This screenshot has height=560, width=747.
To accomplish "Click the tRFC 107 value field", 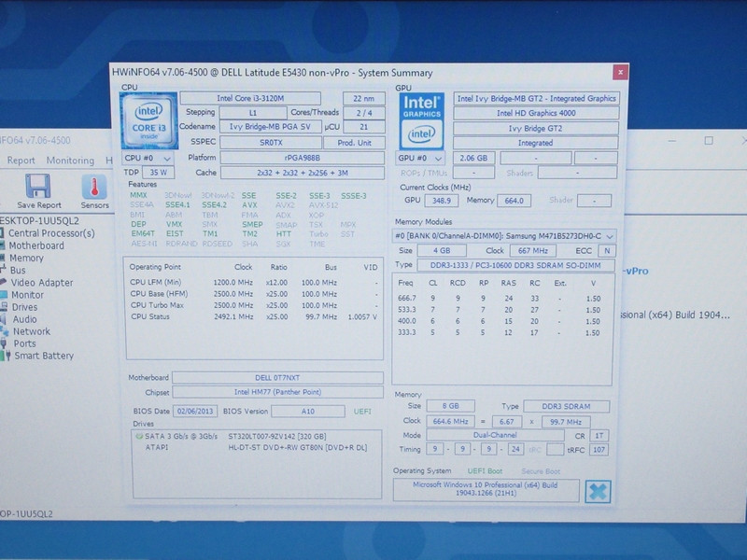I will [x=599, y=450].
